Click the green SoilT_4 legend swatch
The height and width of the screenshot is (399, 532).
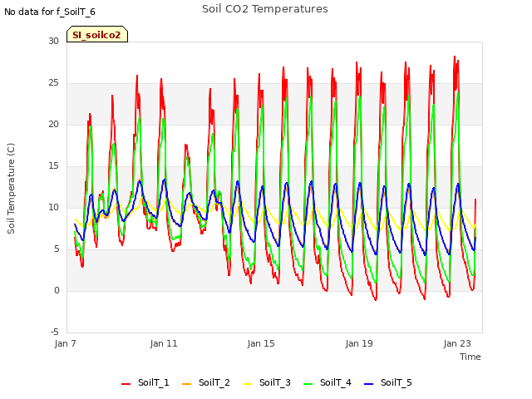(x=308, y=384)
